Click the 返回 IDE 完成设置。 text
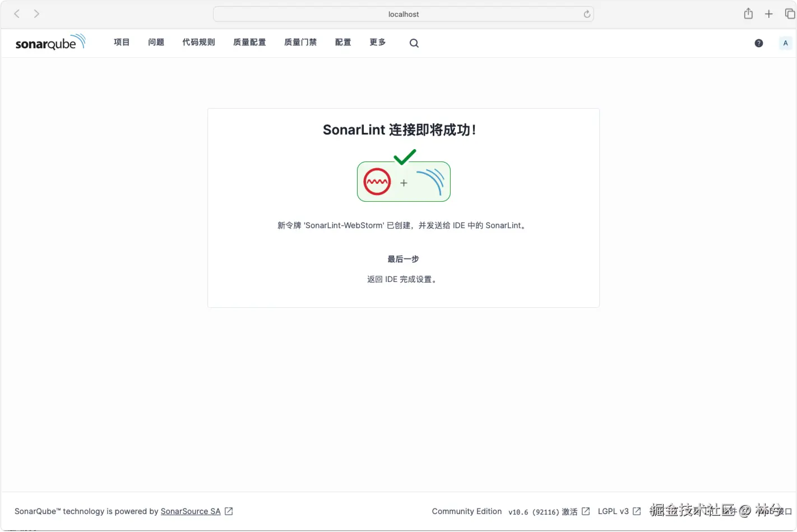This screenshot has width=797, height=532. pos(403,279)
